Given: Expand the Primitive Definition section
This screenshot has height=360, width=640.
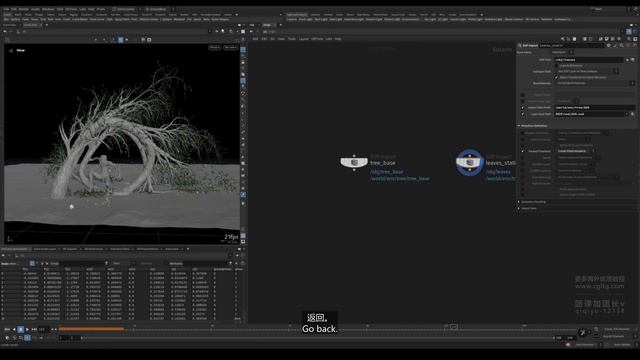Looking at the screenshot, I should [x=534, y=126].
